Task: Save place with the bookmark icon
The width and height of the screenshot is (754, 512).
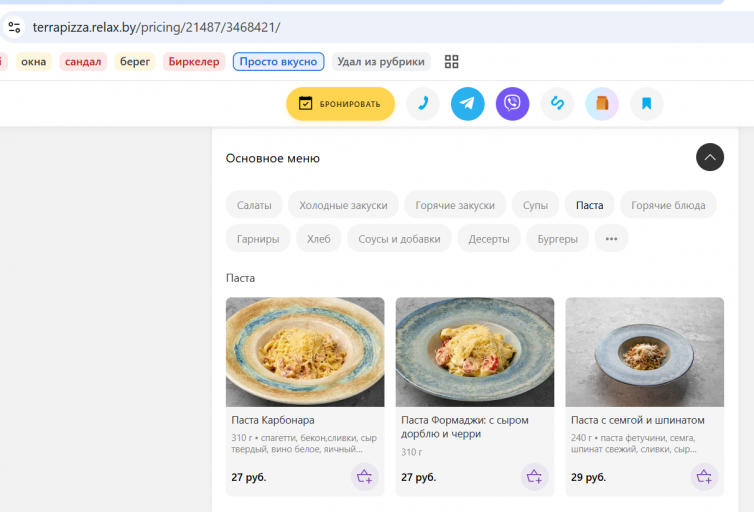Action: click(646, 104)
